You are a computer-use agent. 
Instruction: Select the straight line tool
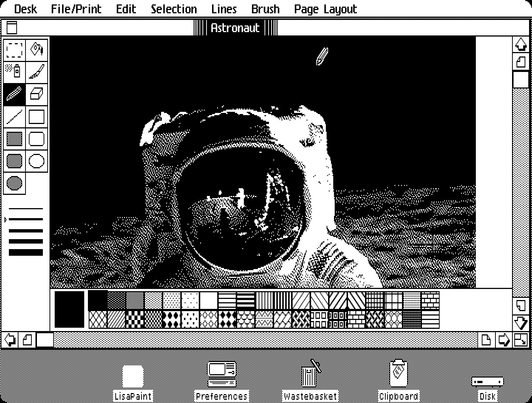tap(14, 117)
